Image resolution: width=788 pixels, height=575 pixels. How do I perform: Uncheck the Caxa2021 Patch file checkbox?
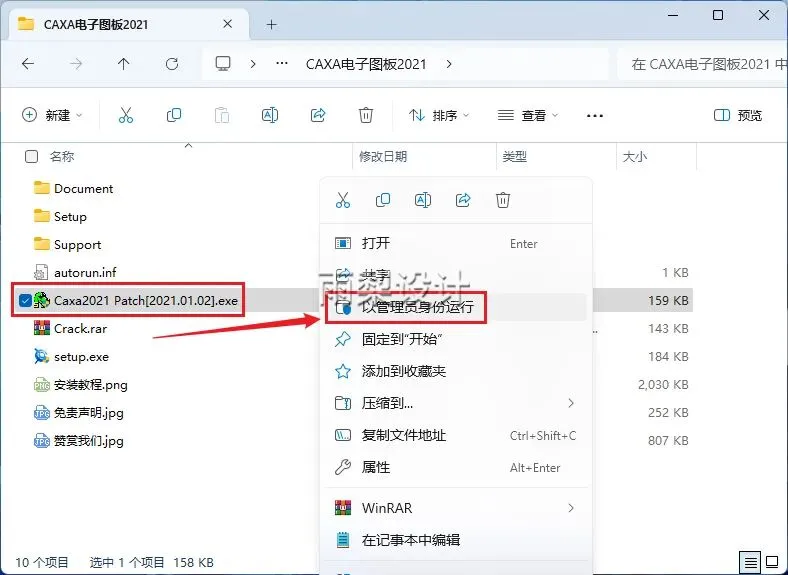coord(24,301)
